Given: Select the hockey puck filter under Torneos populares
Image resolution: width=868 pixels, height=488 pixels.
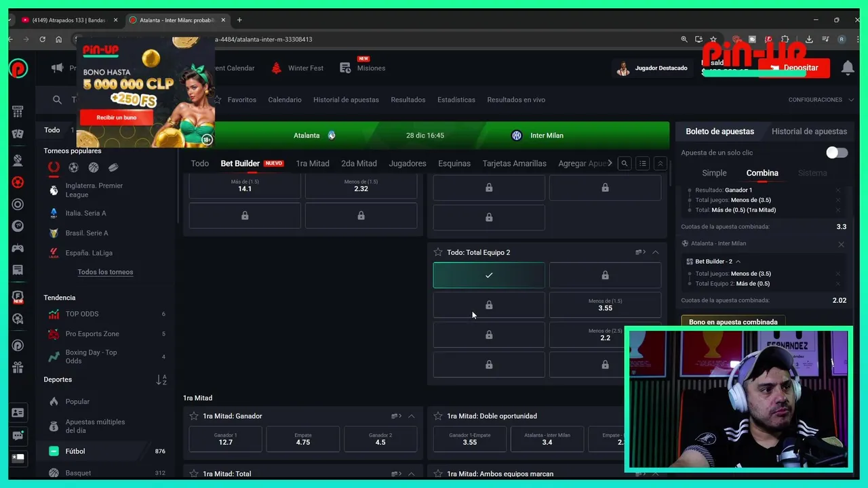Looking at the screenshot, I should (x=113, y=167).
